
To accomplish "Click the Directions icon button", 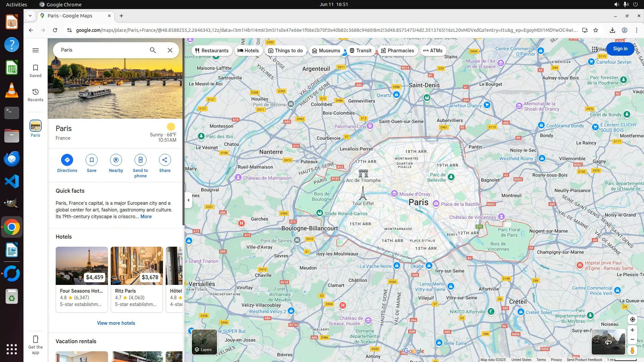I will pyautogui.click(x=67, y=160).
